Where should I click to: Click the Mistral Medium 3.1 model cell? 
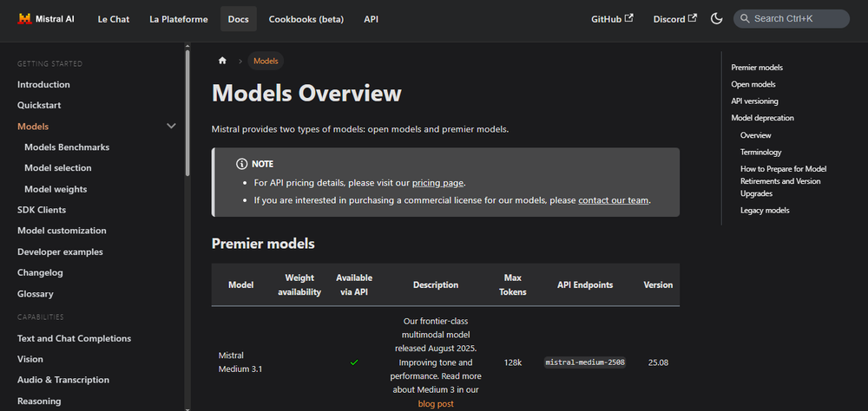240,362
